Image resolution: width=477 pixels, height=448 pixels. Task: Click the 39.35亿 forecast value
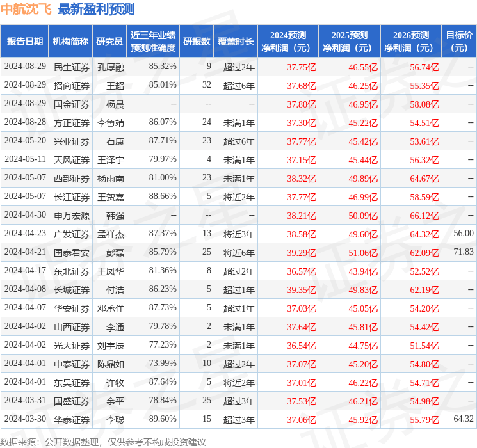click(302, 290)
